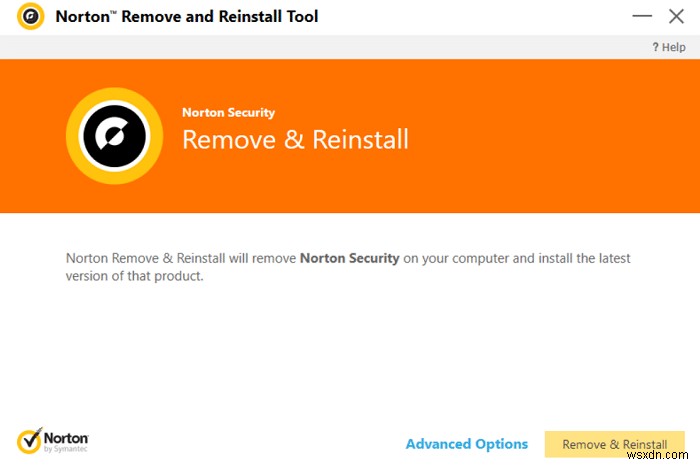Click the large Remove & Reinstall banner heading
Screen dimensions: 700x465
[x=295, y=139]
